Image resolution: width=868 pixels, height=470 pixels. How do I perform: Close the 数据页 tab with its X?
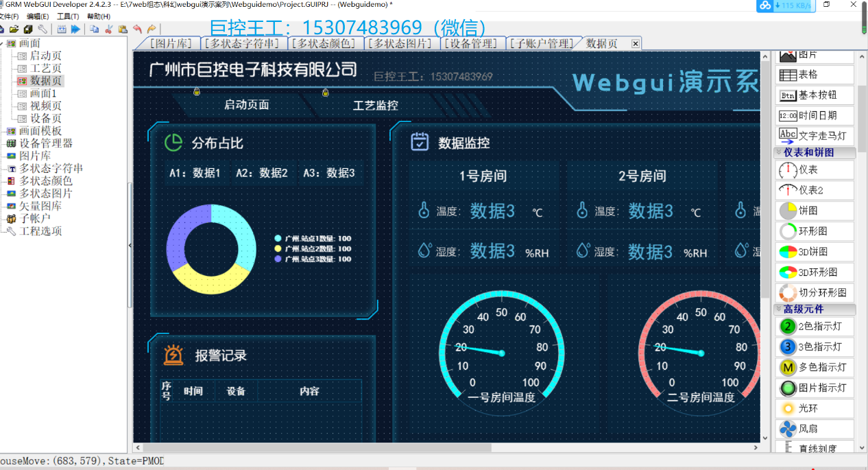(636, 44)
